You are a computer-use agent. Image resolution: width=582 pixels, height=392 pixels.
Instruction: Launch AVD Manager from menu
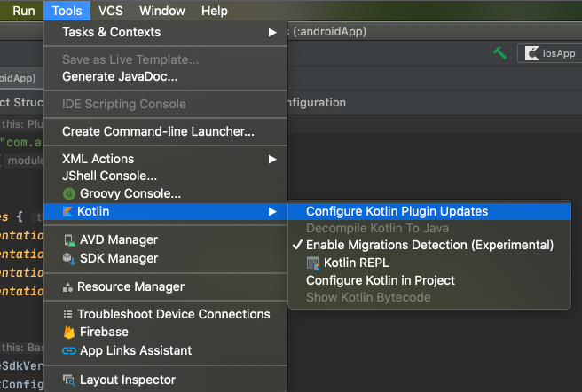pos(166,240)
